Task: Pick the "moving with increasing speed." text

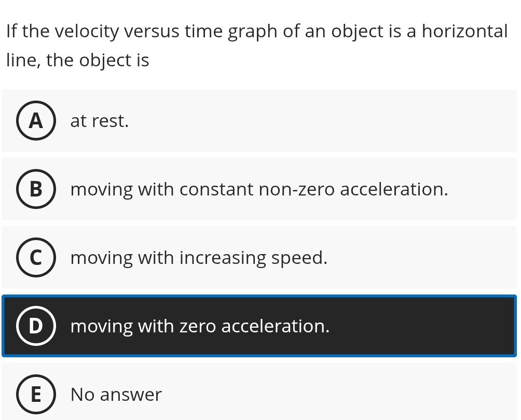Action: tap(199, 258)
